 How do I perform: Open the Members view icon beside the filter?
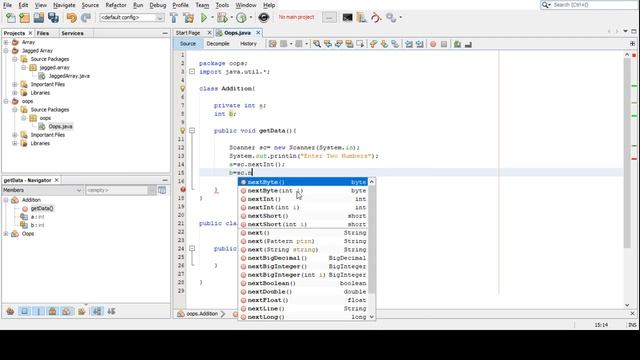coord(162,190)
